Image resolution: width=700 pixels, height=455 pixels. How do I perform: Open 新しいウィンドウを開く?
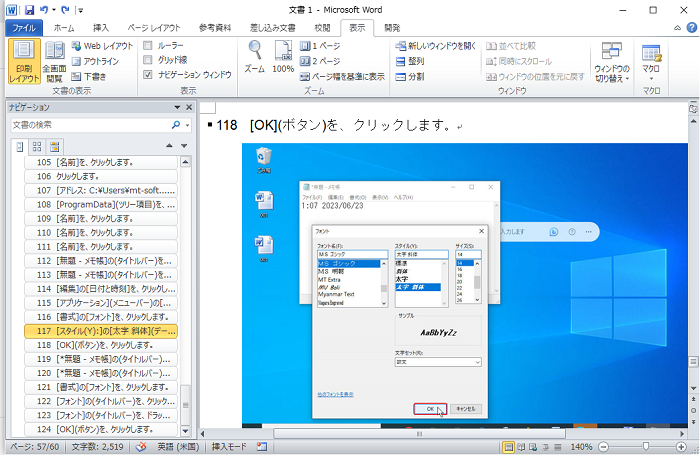point(436,46)
